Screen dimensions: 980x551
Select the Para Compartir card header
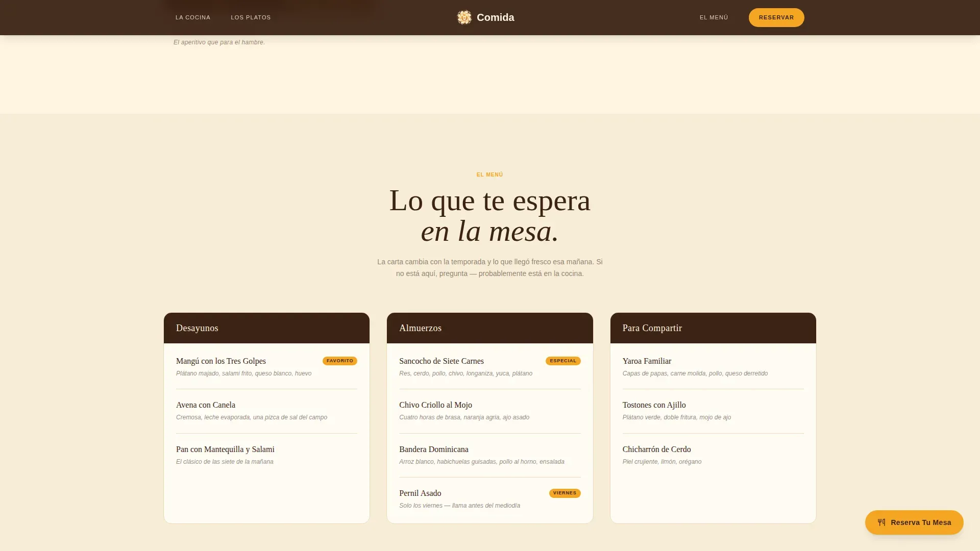pyautogui.click(x=713, y=328)
